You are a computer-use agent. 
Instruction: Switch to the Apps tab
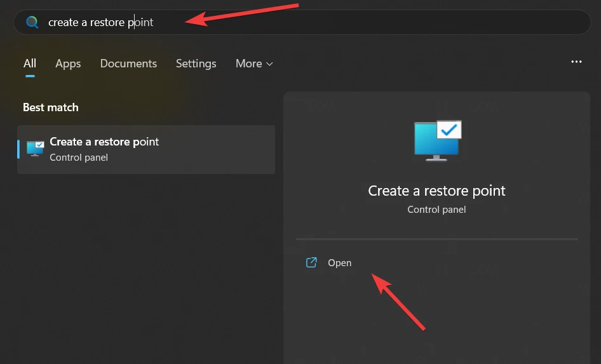(x=68, y=64)
